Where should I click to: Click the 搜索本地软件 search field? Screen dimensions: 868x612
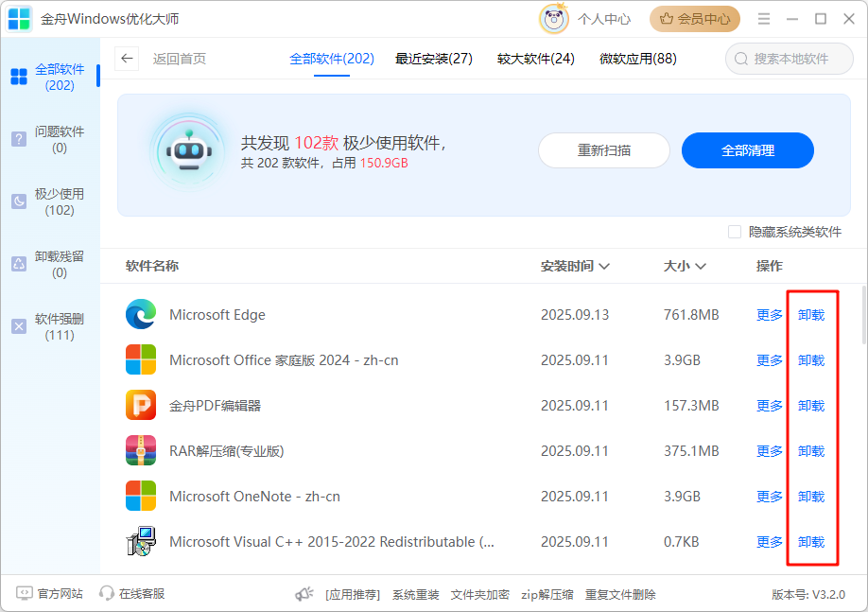790,59
